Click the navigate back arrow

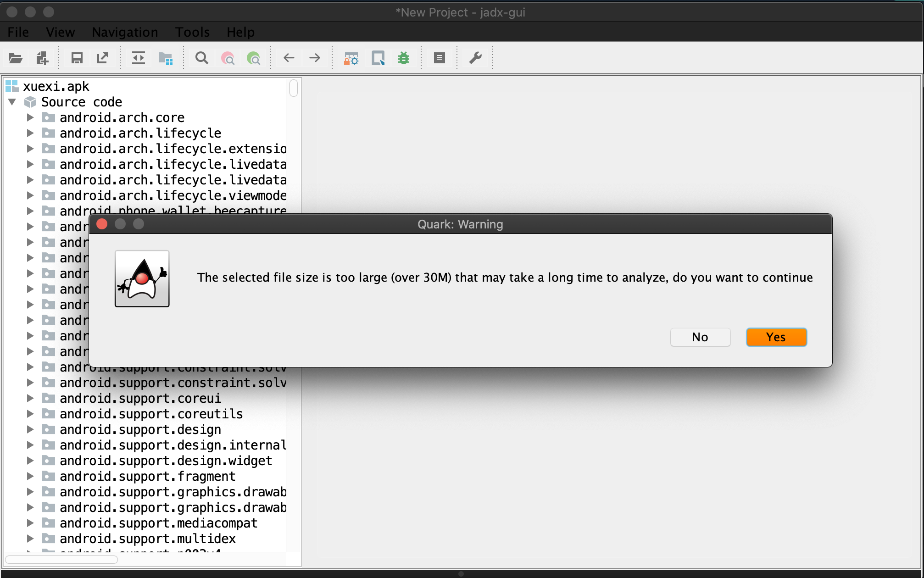coord(289,58)
